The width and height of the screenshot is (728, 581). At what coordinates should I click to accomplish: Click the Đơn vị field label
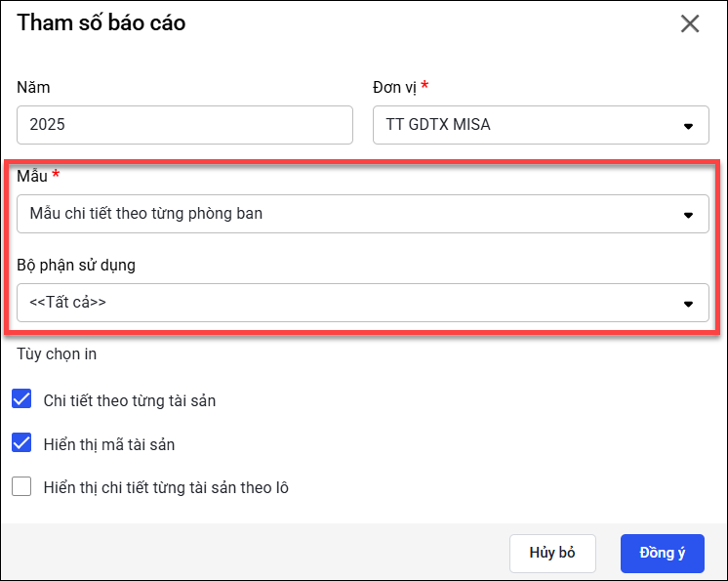coord(394,87)
